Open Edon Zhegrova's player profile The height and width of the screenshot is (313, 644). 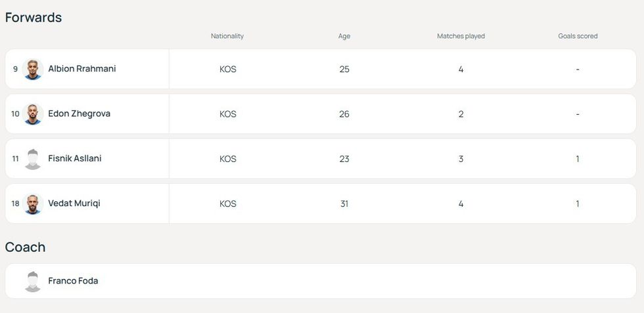[x=79, y=114]
